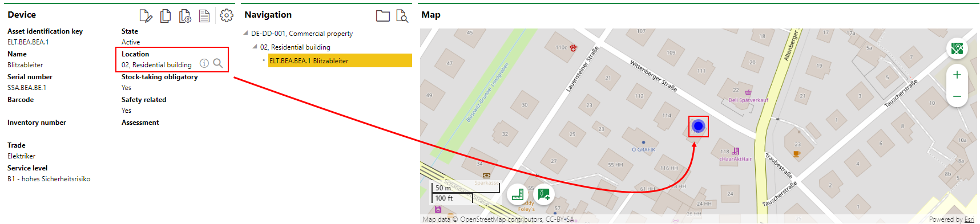Zoom out the map with minus button
This screenshot has height=224, width=980.
tap(957, 96)
